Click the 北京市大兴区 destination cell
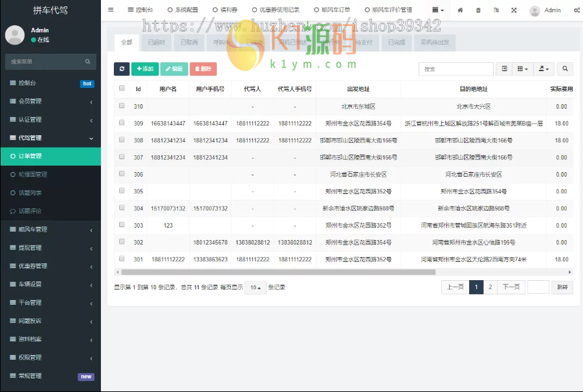The width and height of the screenshot is (583, 392). (x=473, y=107)
